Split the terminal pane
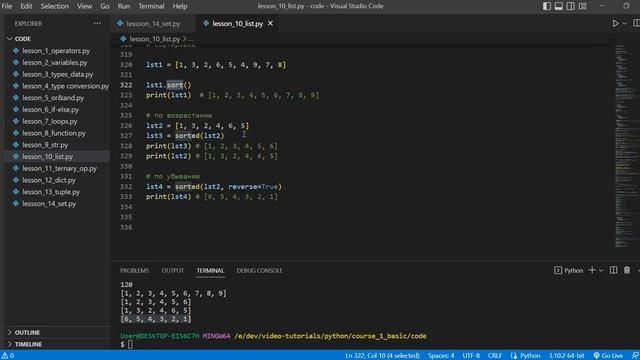Viewport: 640px width, 360px height. coord(613,270)
